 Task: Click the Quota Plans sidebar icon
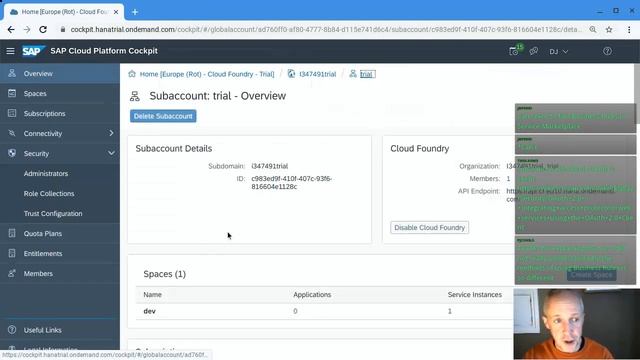[x=12, y=233]
